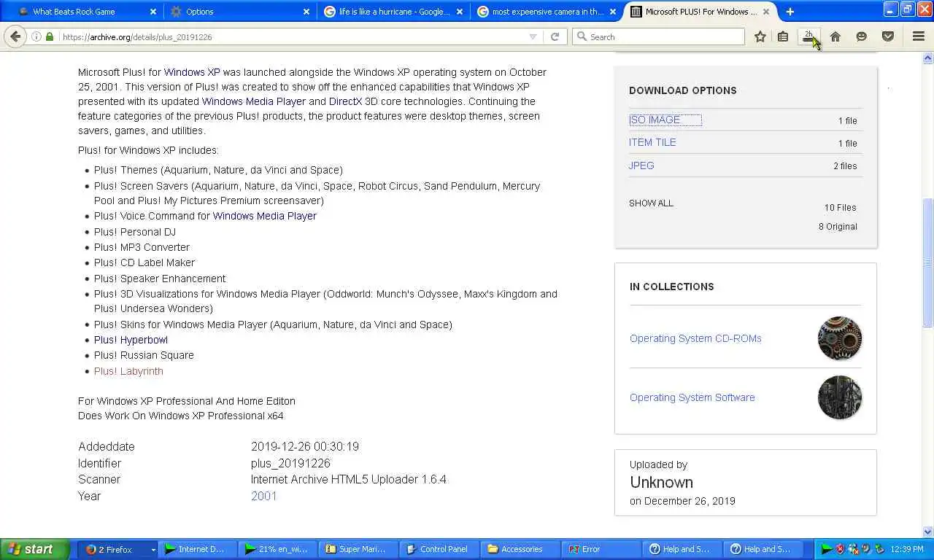Switch to Control Panel in the taskbar
This screenshot has width=934, height=560.
[x=438, y=550]
